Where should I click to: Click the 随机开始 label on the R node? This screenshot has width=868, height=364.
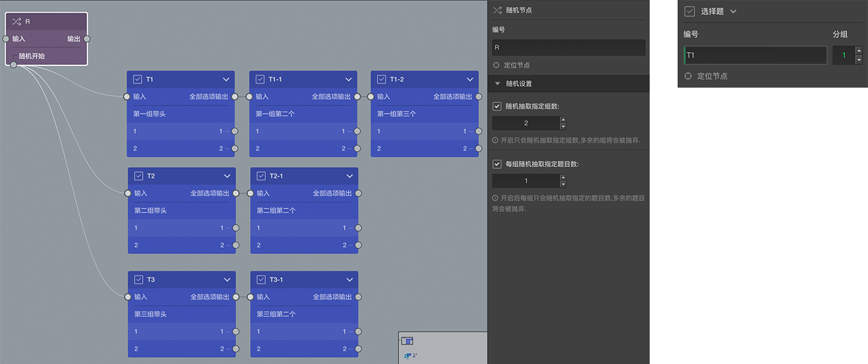click(32, 56)
